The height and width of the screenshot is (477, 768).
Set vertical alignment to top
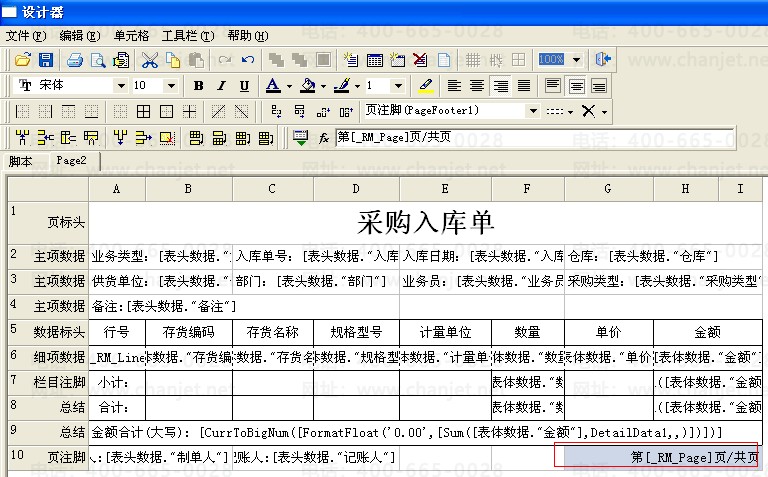[x=553, y=86]
